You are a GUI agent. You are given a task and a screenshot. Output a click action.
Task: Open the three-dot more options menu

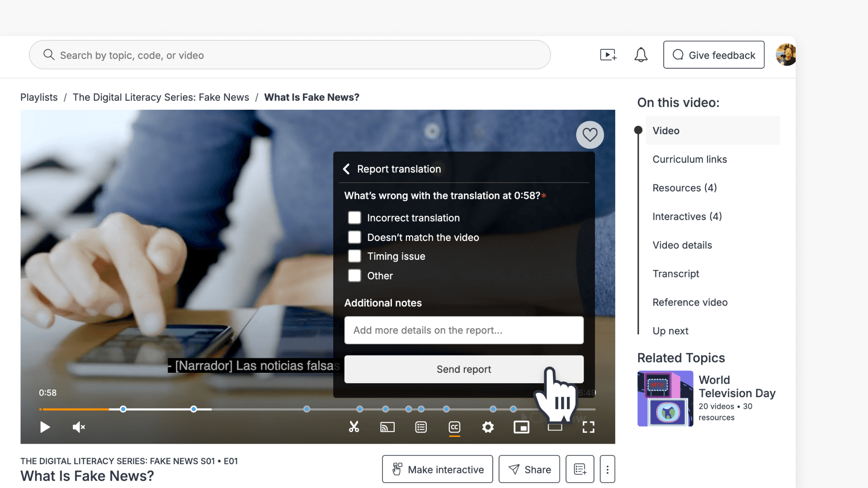pyautogui.click(x=607, y=469)
